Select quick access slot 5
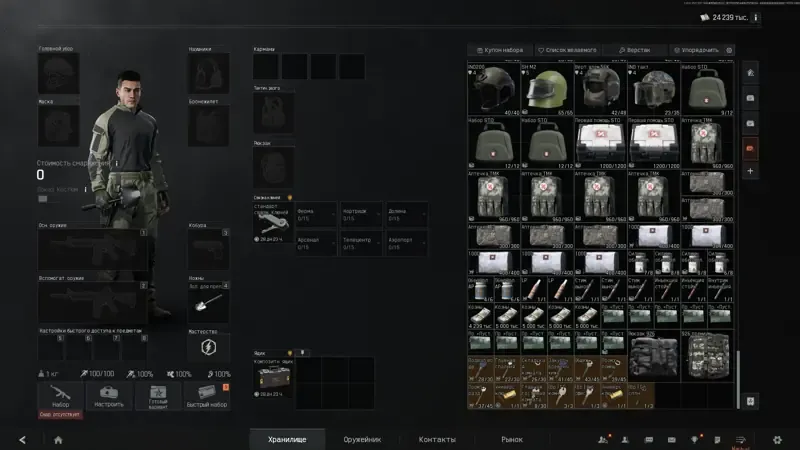Image resolution: width=800 pixels, height=450 pixels. point(51,347)
